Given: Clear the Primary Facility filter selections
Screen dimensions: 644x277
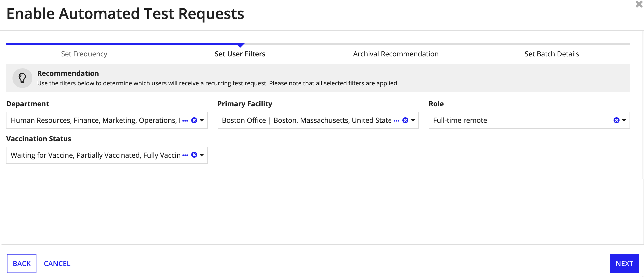Looking at the screenshot, I should [x=405, y=120].
